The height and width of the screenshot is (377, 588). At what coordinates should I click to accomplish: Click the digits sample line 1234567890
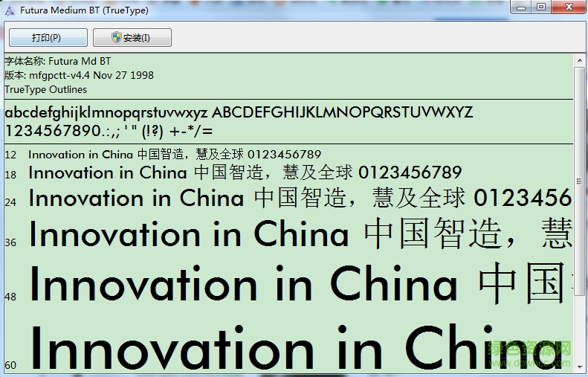point(109,132)
